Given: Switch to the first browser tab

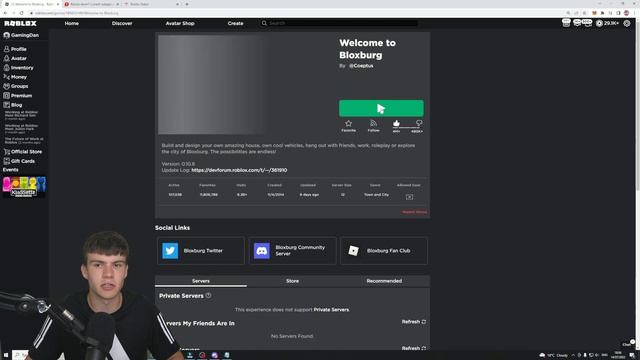Looking at the screenshot, I should (x=31, y=4).
